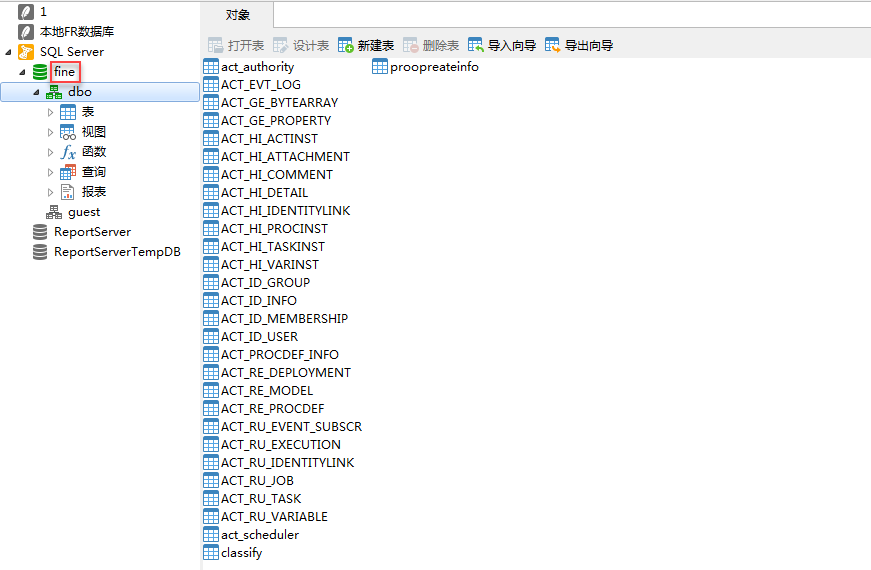Viewport: 871px width, 570px height.
Task: Select the ACT_ID_USER table
Action: 259,337
